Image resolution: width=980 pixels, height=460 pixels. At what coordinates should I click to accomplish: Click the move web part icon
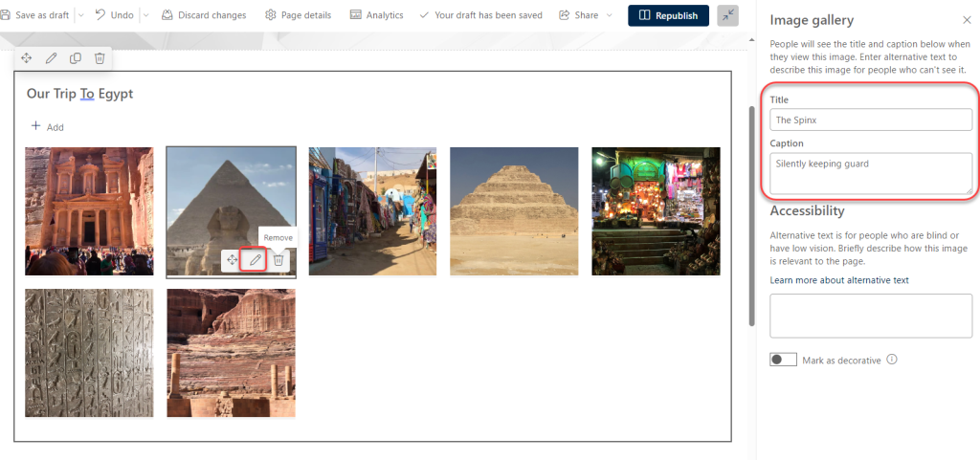(x=27, y=58)
